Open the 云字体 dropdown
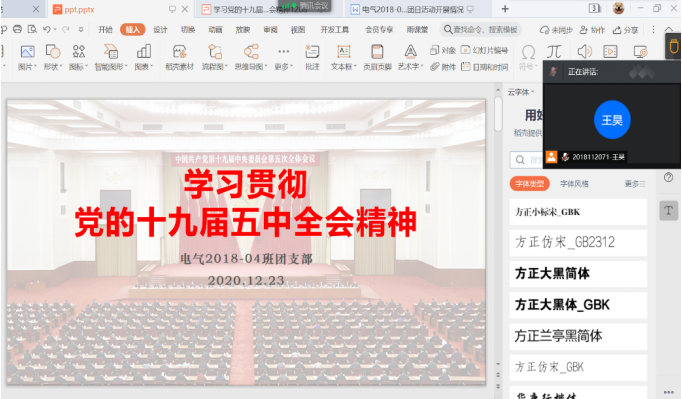This screenshot has width=682, height=399. click(521, 92)
